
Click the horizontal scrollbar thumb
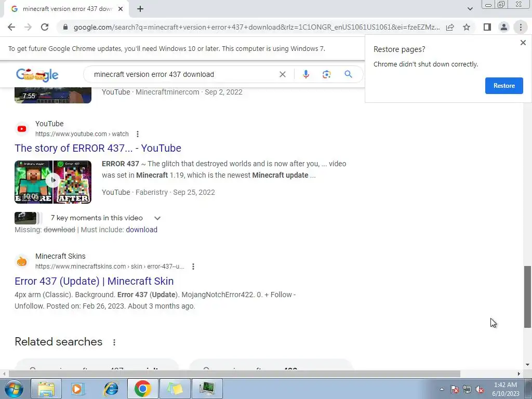tap(234, 374)
